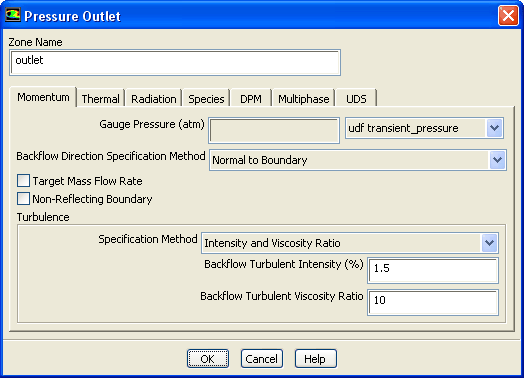
Task: Click the OK button
Action: point(208,359)
